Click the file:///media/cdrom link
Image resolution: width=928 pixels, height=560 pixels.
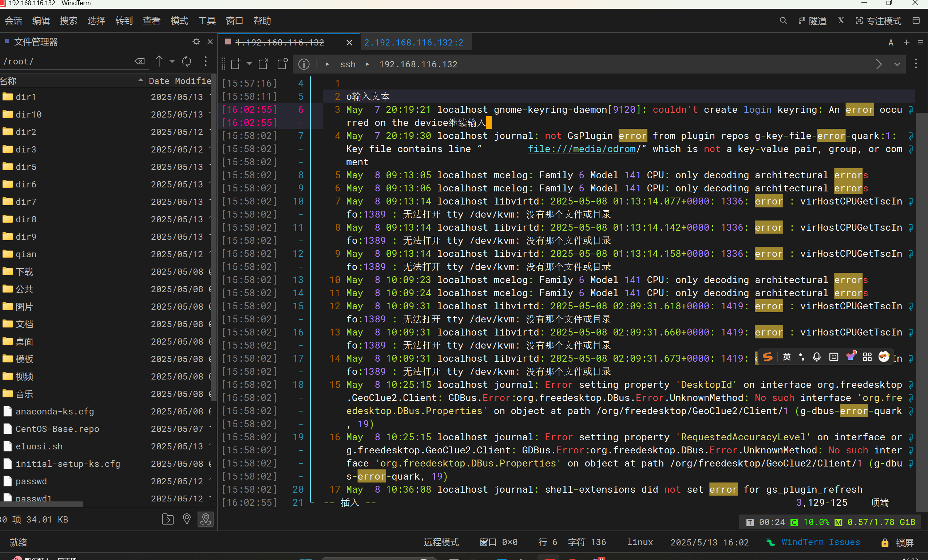(x=581, y=149)
